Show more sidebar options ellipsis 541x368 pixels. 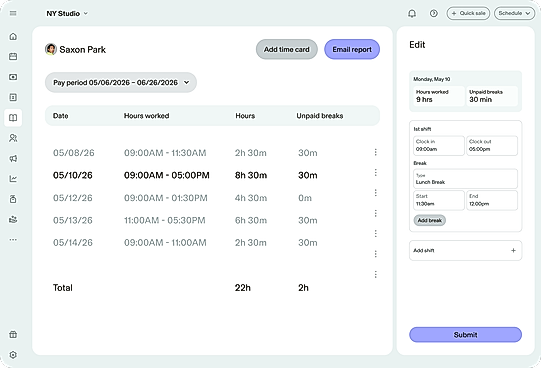(13, 239)
